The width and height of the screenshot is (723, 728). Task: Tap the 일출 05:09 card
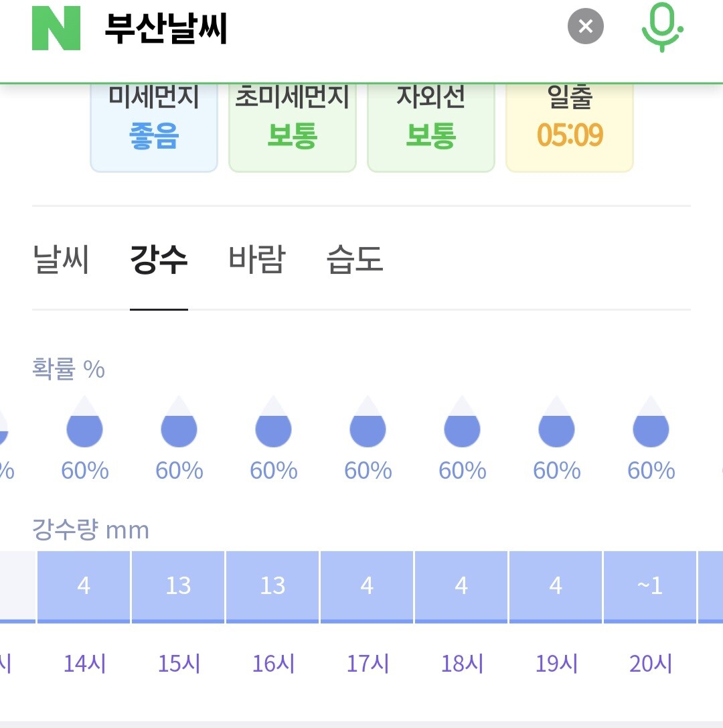570,125
